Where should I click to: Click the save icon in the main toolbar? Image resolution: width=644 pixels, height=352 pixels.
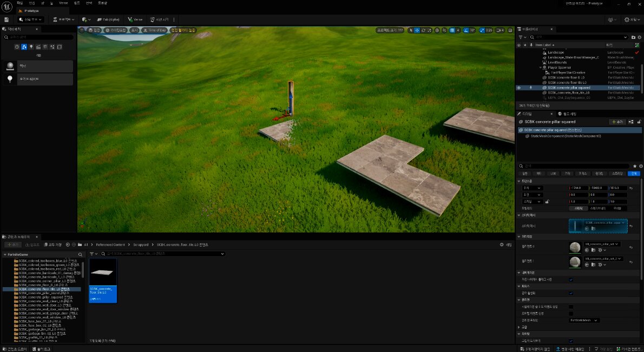pos(6,19)
